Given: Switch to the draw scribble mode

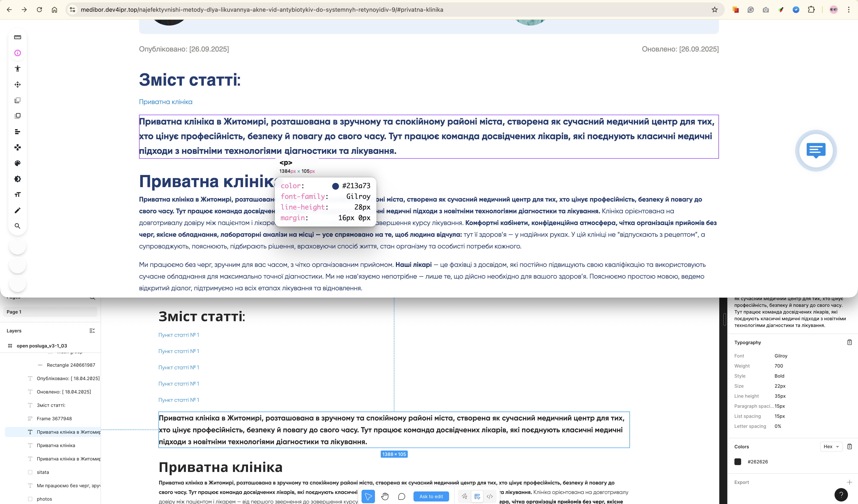Looking at the screenshot, I should point(464,496).
